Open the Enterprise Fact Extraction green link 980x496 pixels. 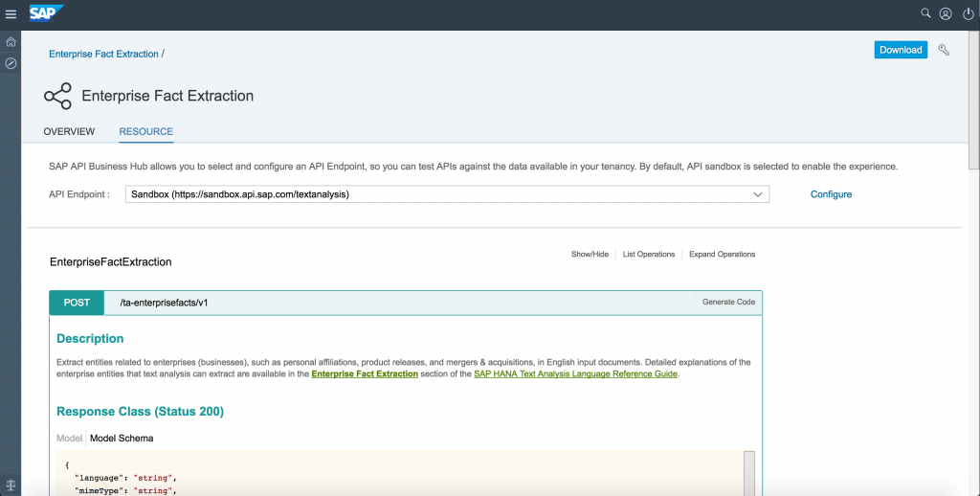point(365,374)
